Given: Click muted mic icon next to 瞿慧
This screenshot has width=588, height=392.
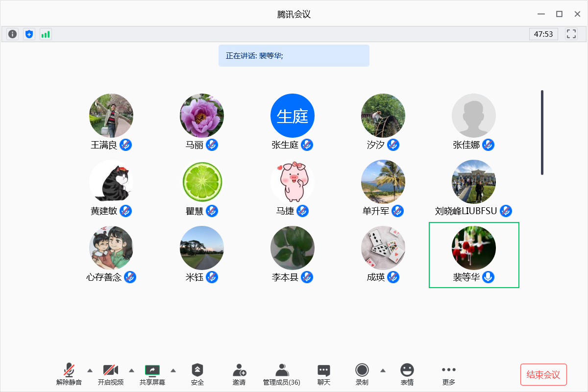Looking at the screenshot, I should click(212, 211).
